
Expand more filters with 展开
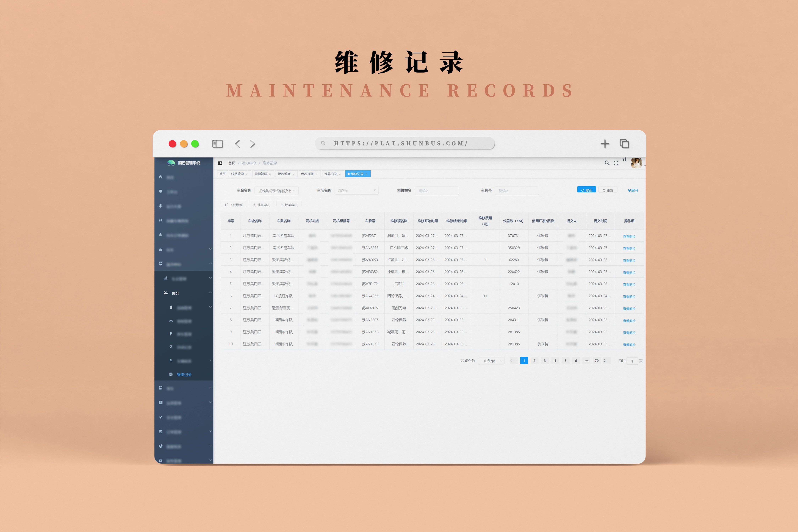click(633, 191)
